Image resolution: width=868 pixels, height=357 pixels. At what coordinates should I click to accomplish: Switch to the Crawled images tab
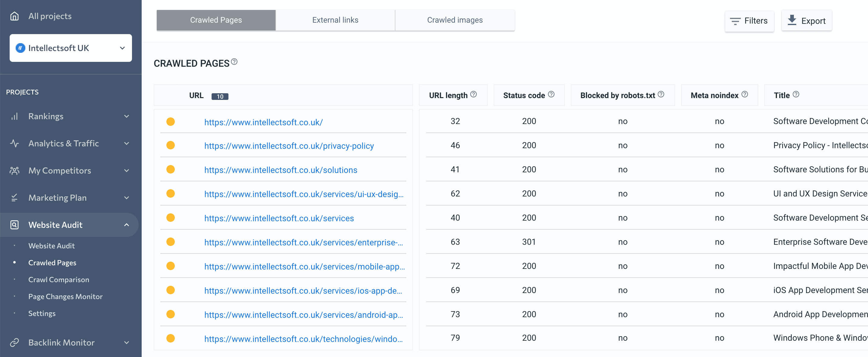pyautogui.click(x=455, y=20)
